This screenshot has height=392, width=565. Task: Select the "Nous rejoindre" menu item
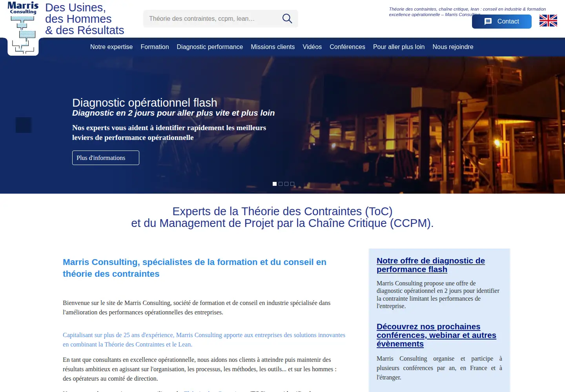pyautogui.click(x=453, y=47)
